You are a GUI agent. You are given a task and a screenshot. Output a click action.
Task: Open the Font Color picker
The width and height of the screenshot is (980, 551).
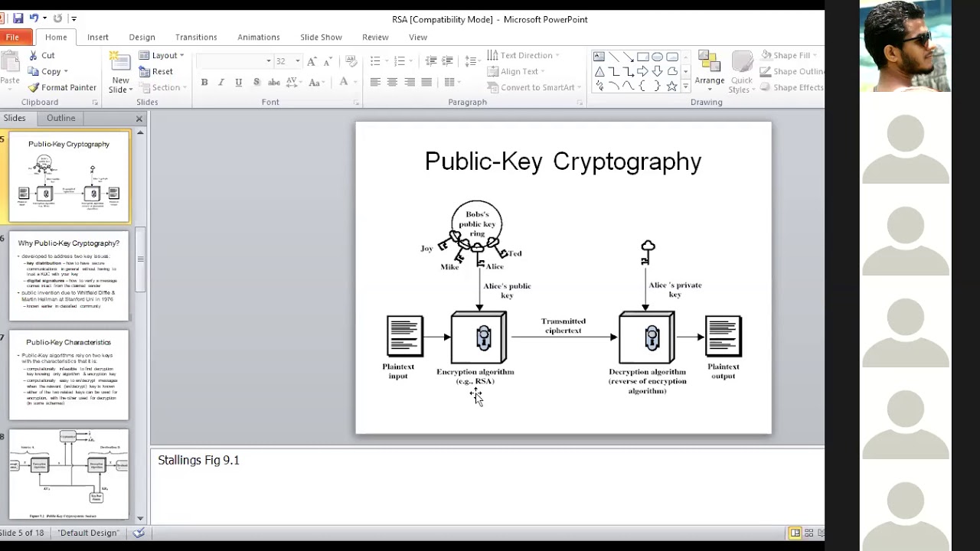347,82
